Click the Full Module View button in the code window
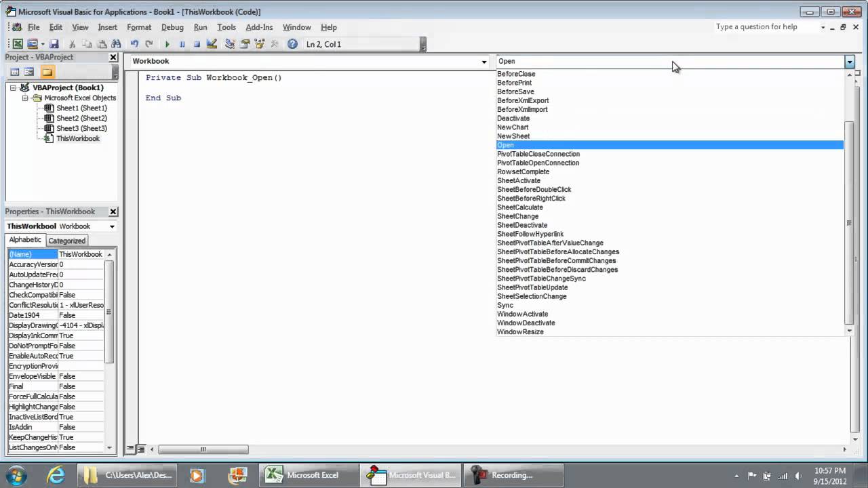The width and height of the screenshot is (868, 488). 141,449
